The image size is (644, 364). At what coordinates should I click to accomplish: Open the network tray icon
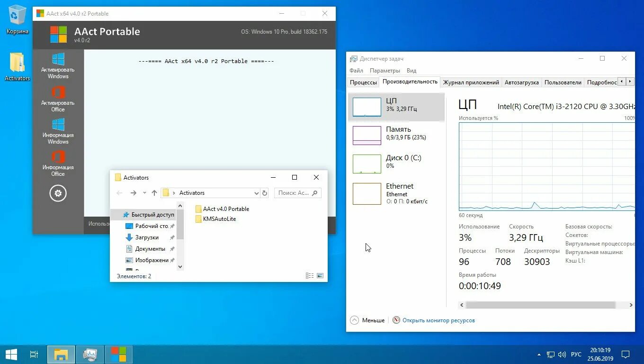tap(551, 355)
